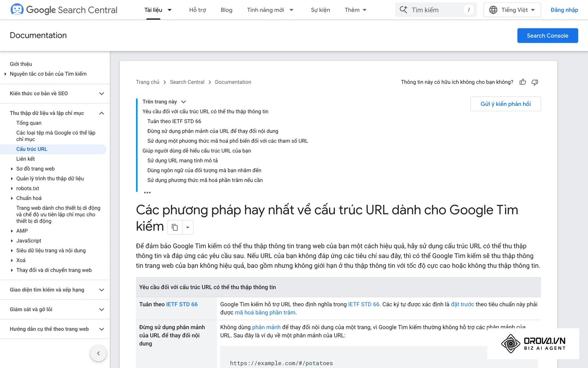This screenshot has height=368, width=588.
Task: Click the Đăng nhập sign-in link
Action: [564, 10]
